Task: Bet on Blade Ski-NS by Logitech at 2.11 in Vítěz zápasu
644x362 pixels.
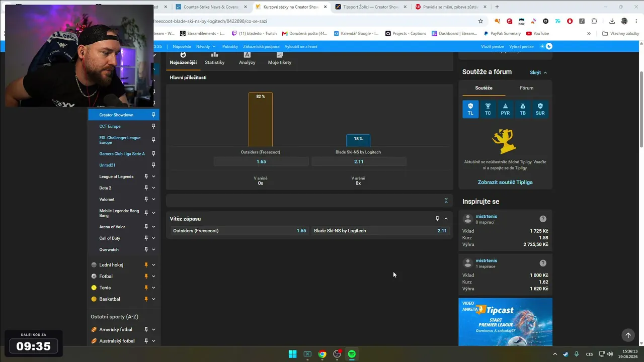Action: [x=380, y=231]
